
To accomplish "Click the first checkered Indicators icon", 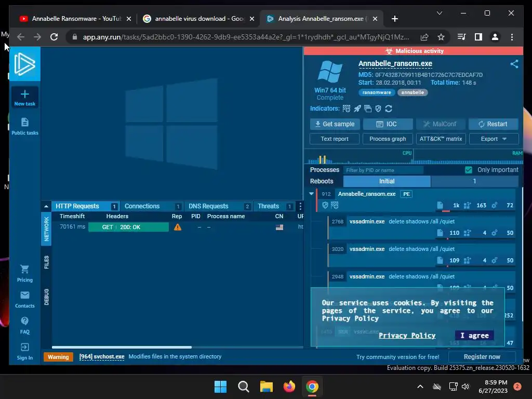I will pos(347,109).
